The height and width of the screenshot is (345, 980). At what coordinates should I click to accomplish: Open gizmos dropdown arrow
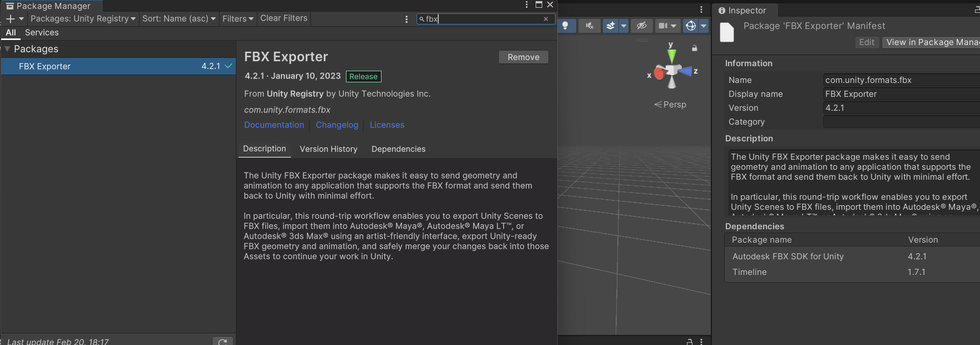click(x=704, y=26)
